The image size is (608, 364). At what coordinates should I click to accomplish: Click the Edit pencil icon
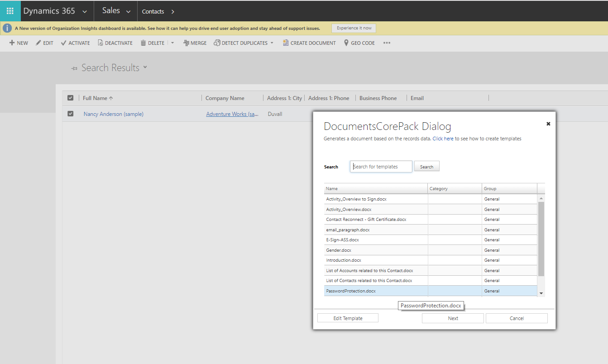[38, 43]
